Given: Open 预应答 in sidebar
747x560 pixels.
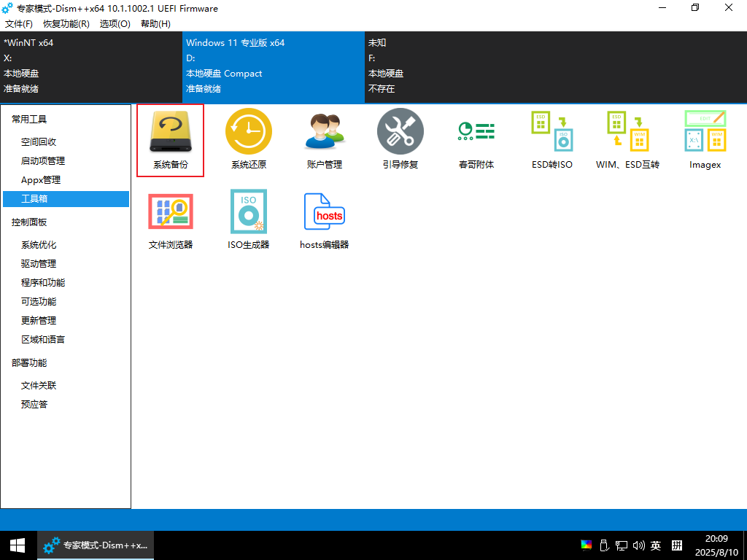Looking at the screenshot, I should coord(34,405).
